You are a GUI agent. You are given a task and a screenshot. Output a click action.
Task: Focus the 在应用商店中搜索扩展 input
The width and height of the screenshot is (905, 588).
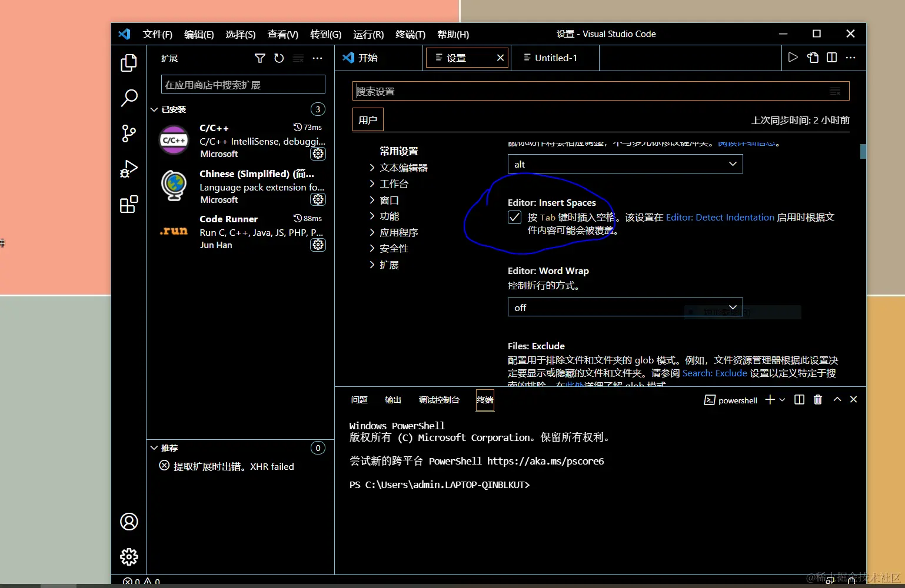pos(243,84)
